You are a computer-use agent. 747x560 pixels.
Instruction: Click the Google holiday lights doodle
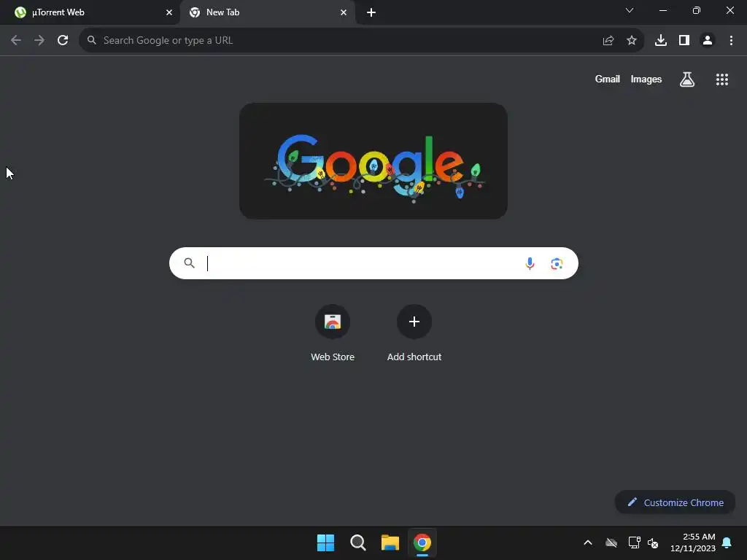(373, 161)
